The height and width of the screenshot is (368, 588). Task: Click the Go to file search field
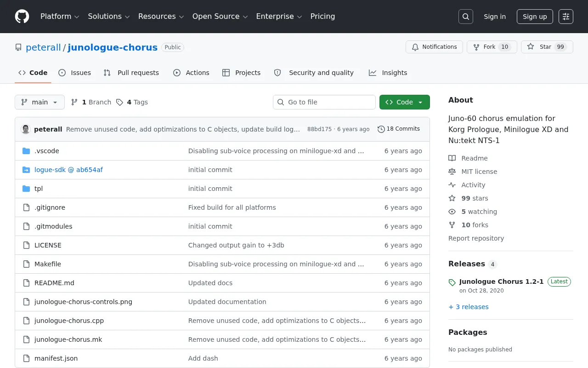pyautogui.click(x=324, y=102)
